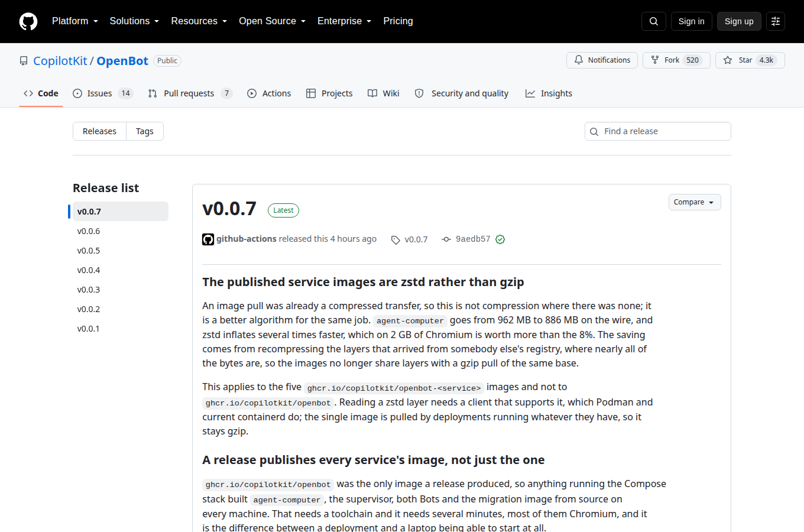This screenshot has height=532, width=804.
Task: Click heading 'The published service images are zstd'
Action: [x=363, y=282]
